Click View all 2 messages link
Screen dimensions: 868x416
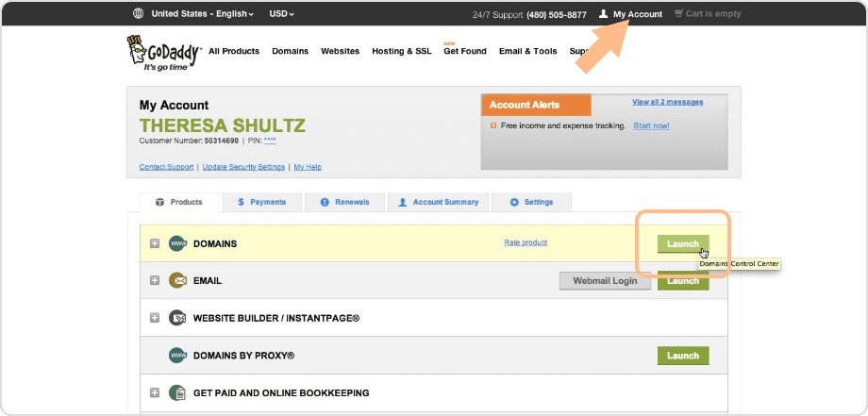(668, 102)
